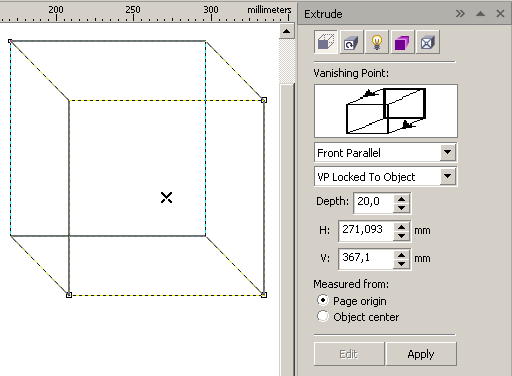Decrease the H vanishing point value

point(401,236)
